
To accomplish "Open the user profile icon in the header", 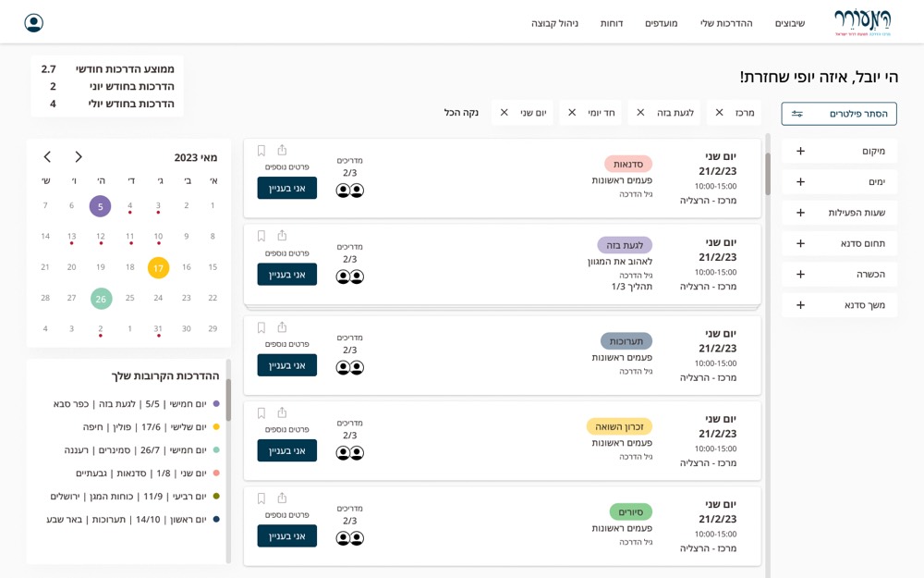I will pyautogui.click(x=33, y=23).
